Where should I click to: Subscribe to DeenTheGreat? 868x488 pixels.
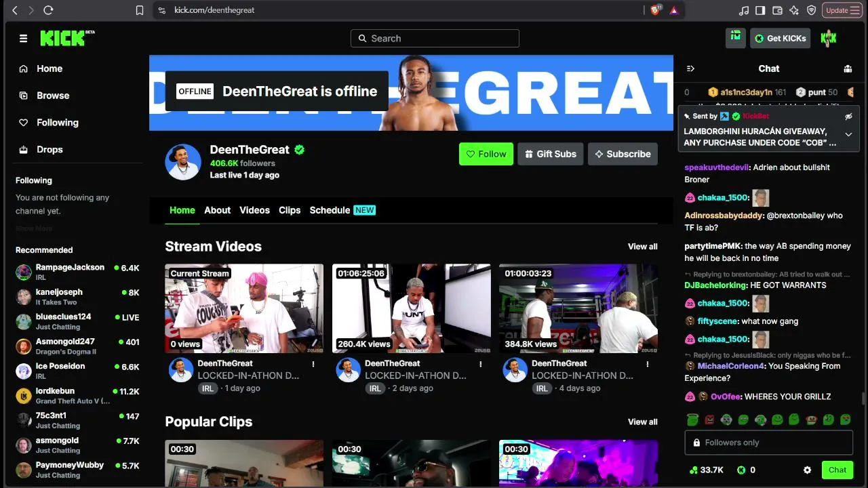[623, 154]
